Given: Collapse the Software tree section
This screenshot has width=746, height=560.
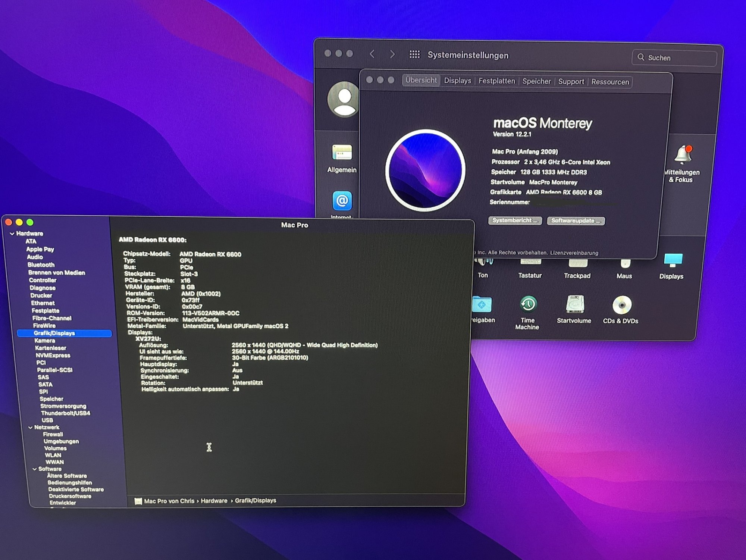Looking at the screenshot, I should coord(34,469).
